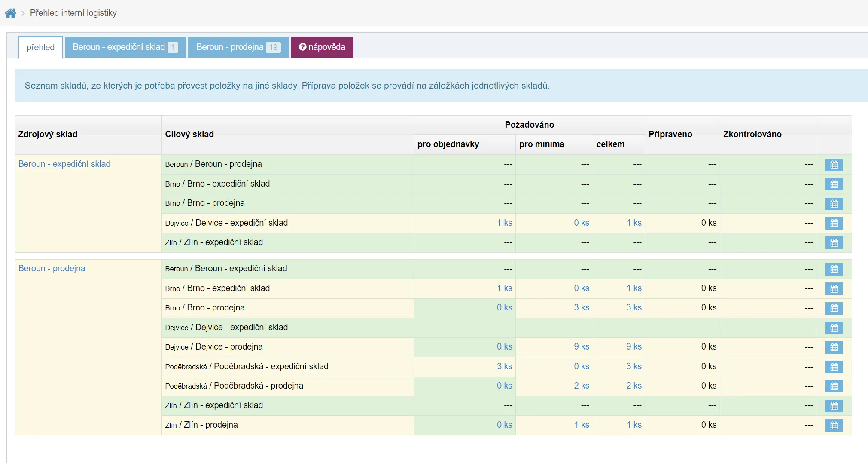Click calendar icon in second Brno - expediční sklad row
This screenshot has height=463, width=868.
(x=834, y=289)
